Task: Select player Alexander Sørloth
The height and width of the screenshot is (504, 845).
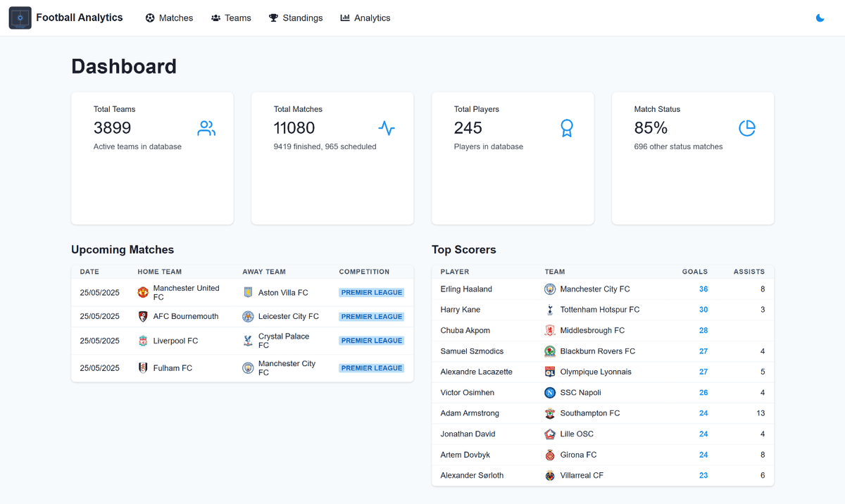Action: click(x=472, y=476)
